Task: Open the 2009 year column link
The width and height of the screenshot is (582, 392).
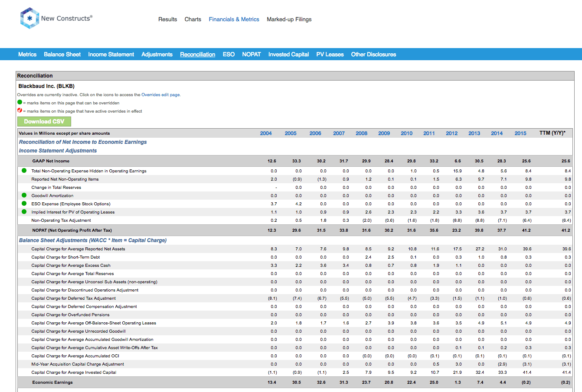Action: pos(384,133)
